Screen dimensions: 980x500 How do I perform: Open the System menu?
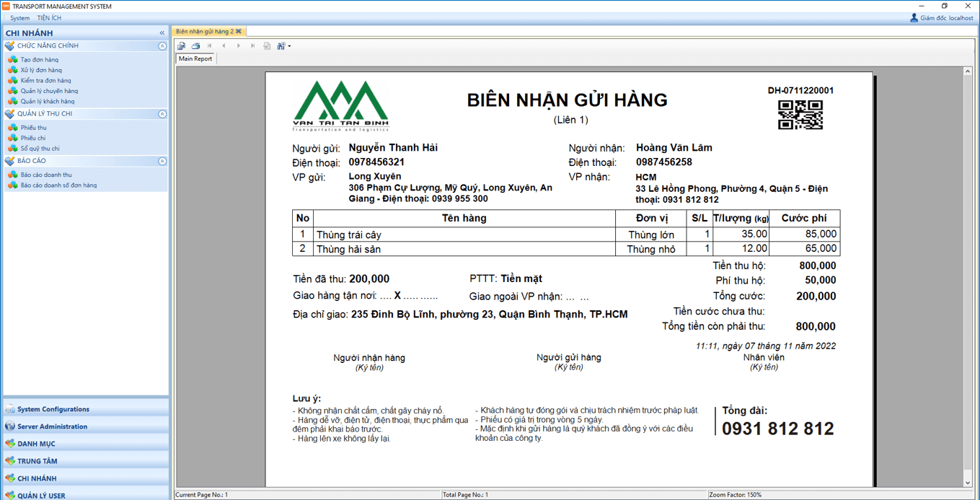click(x=19, y=18)
